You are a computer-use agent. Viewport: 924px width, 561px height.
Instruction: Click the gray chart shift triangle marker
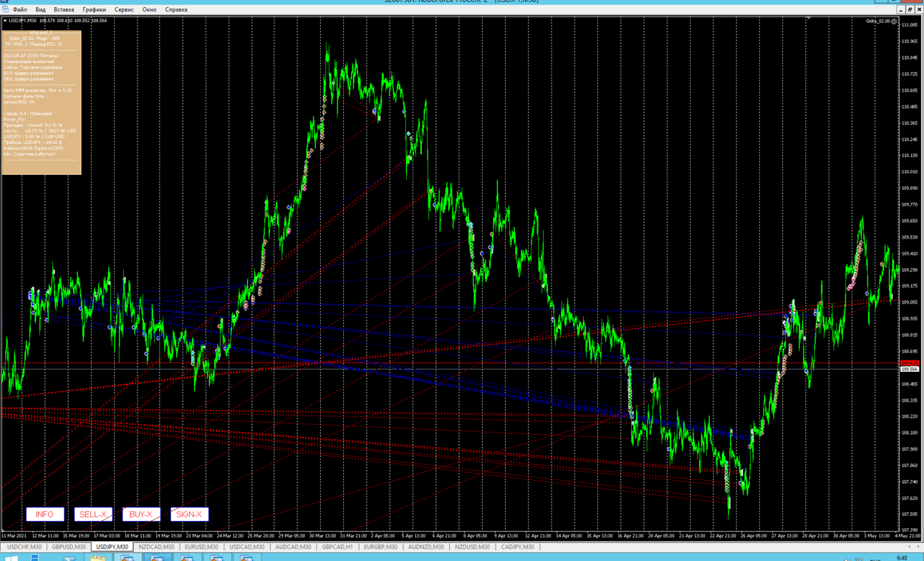pyautogui.click(x=808, y=19)
